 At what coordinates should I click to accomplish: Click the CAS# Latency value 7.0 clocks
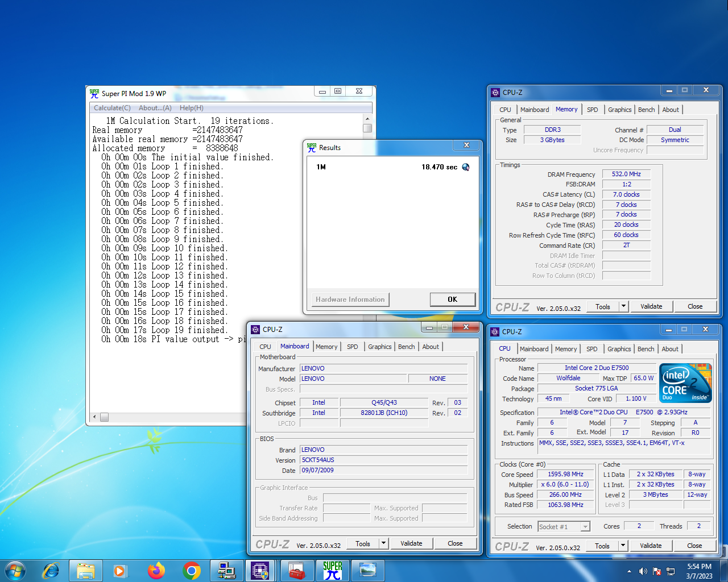[626, 194]
